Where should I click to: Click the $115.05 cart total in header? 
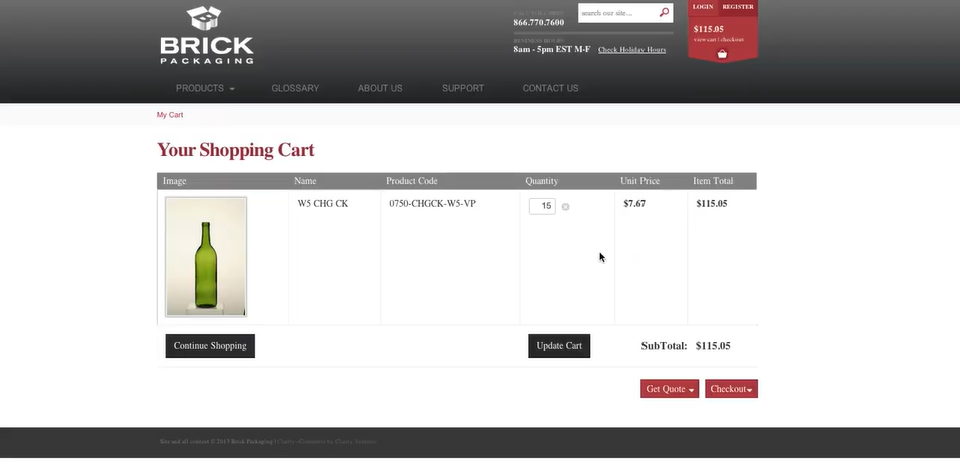[708, 29]
